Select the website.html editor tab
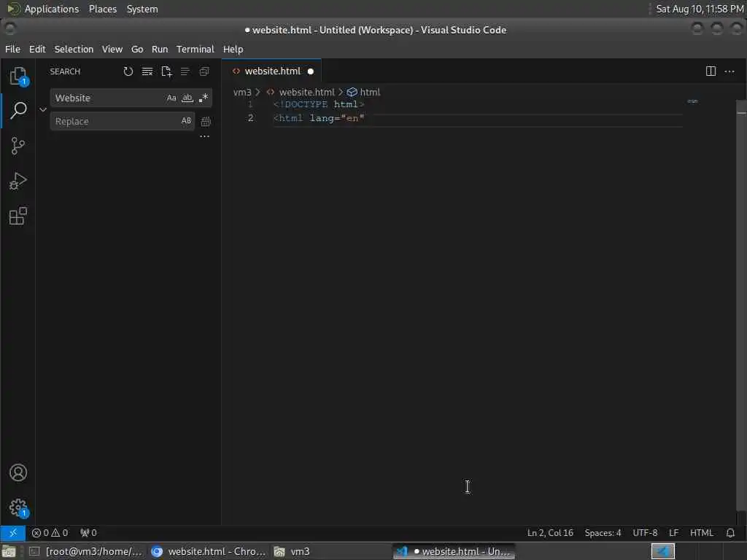 271,71
